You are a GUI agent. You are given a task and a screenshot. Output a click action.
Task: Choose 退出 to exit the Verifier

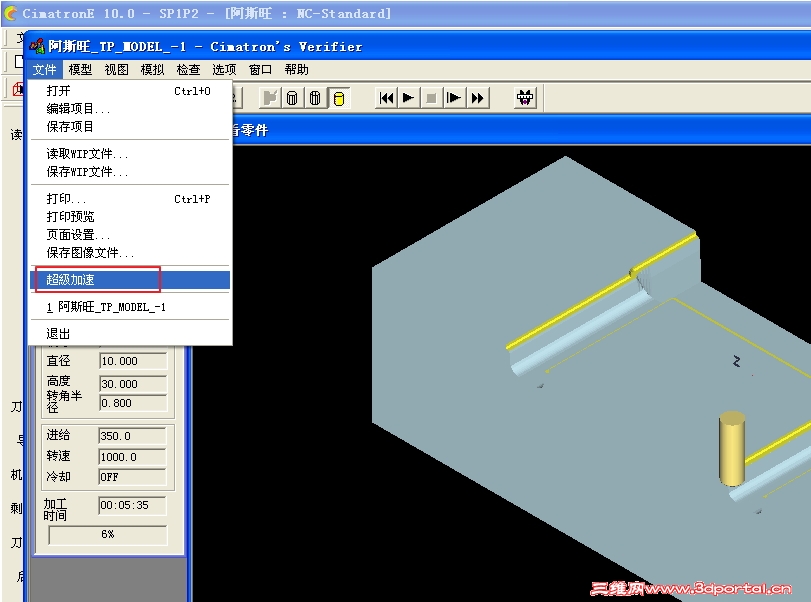[x=130, y=334]
